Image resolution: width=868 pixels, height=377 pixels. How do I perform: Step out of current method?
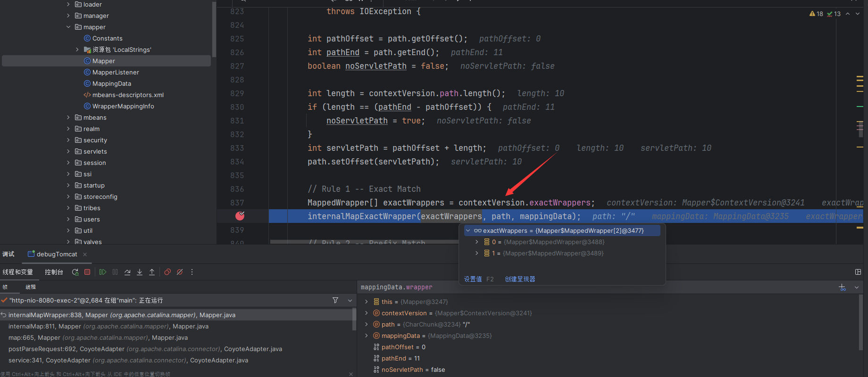152,272
